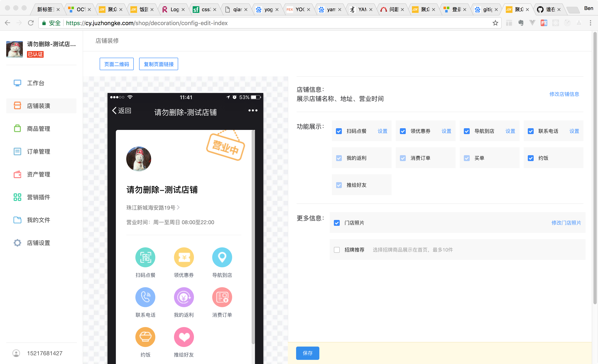Switch to the 饭团 browser tab
This screenshot has height=364, width=598.
point(142,9)
